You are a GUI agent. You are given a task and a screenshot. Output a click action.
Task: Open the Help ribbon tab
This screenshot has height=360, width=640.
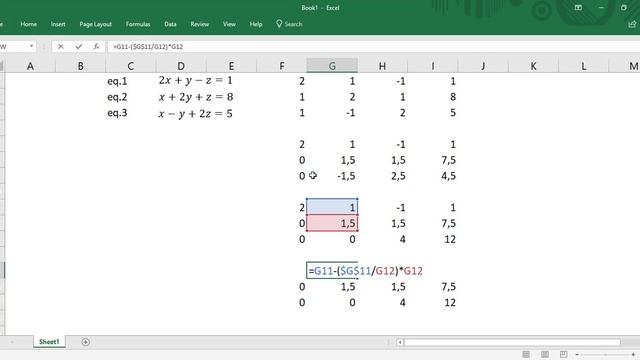(x=256, y=24)
